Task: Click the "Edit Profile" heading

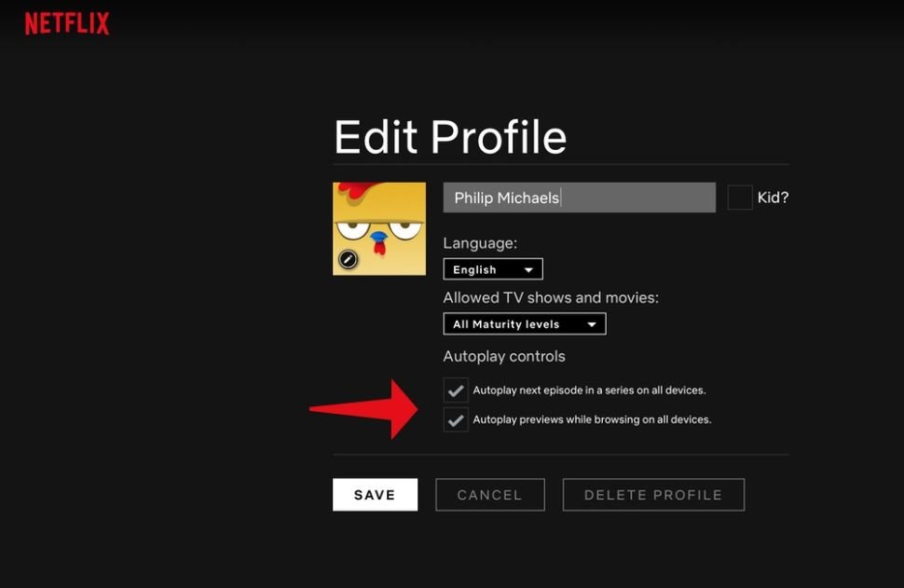Action: 450,138
